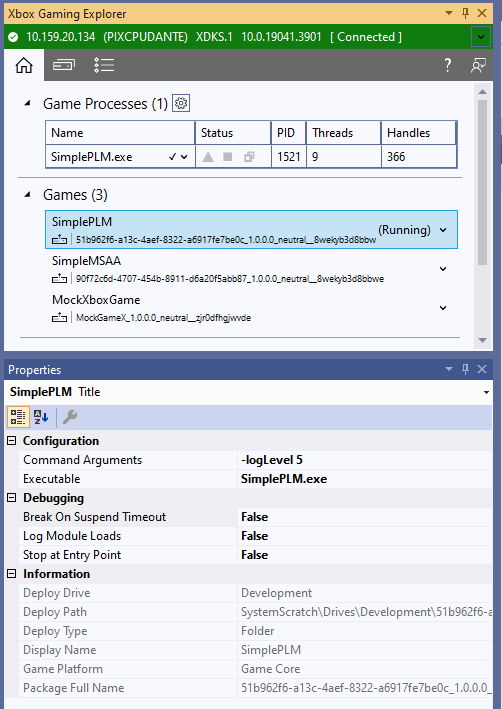Collapse the Configuration category
Screen dimensions: 502x709
pyautogui.click(x=12, y=441)
